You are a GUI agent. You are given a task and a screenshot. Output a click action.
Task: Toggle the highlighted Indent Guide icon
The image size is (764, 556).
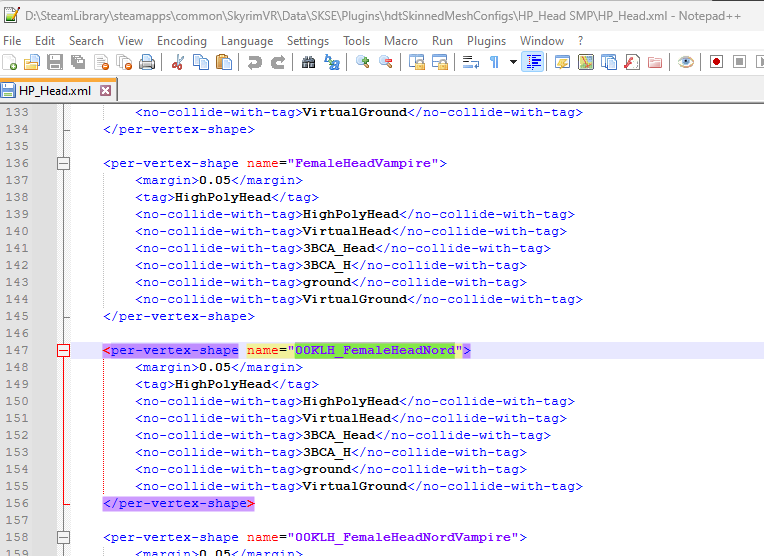[533, 62]
